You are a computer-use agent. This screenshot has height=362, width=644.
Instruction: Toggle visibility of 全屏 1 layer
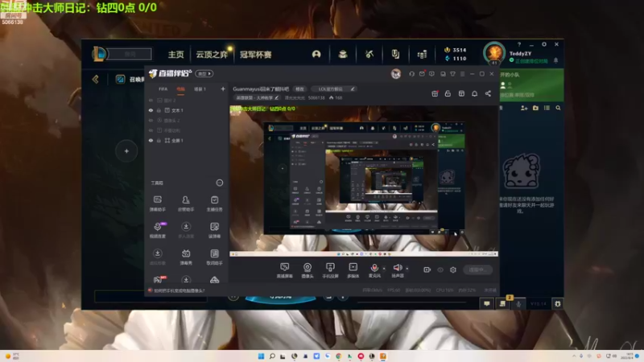coord(151,140)
